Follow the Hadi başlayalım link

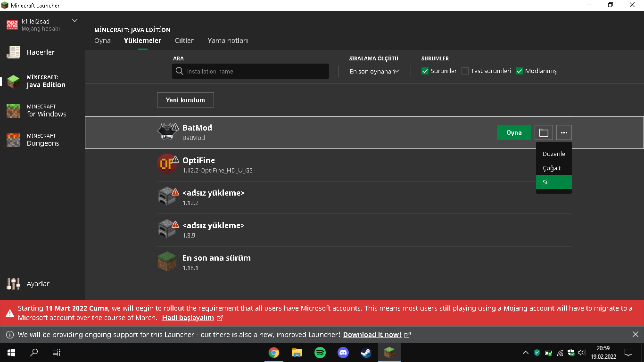coord(188,318)
